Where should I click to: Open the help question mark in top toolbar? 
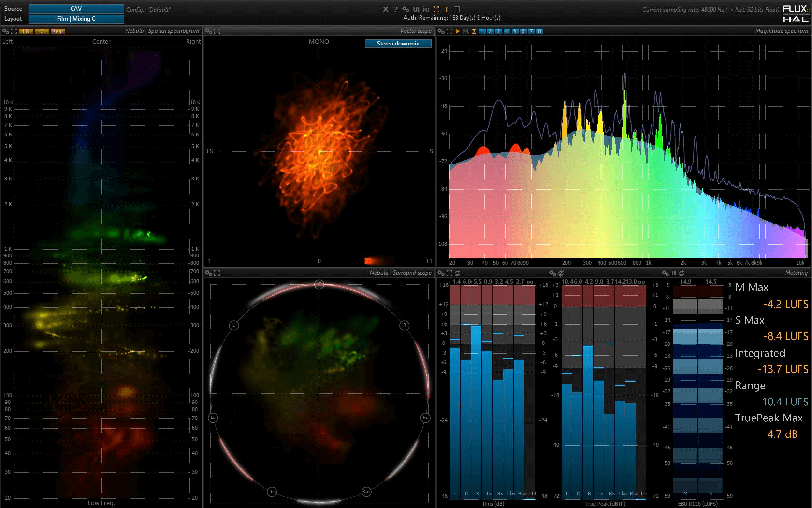click(x=395, y=9)
